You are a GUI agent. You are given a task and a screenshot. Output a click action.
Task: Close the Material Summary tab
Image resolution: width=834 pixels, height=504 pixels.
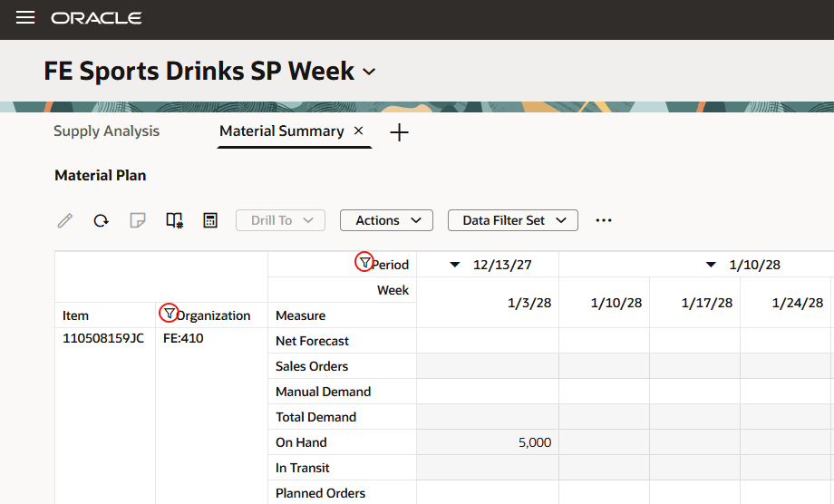[x=358, y=131]
